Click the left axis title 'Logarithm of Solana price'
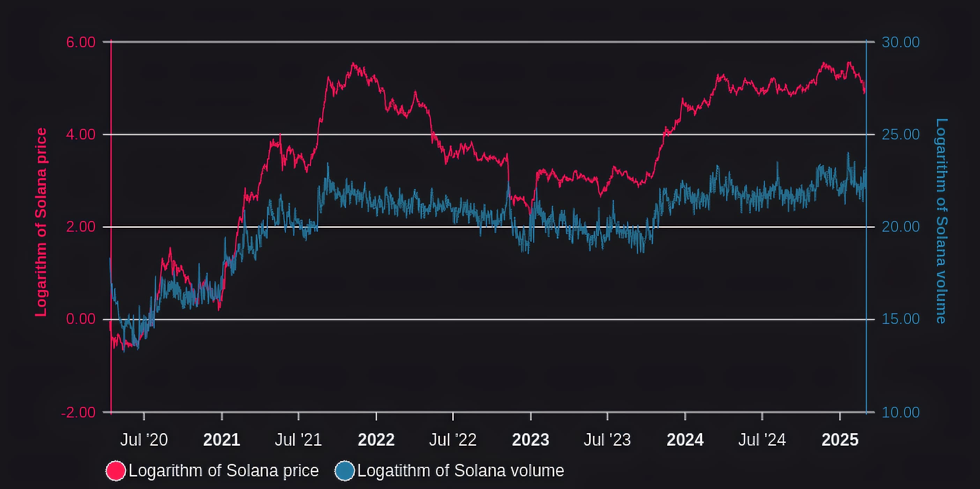This screenshot has height=489, width=980. [41, 222]
